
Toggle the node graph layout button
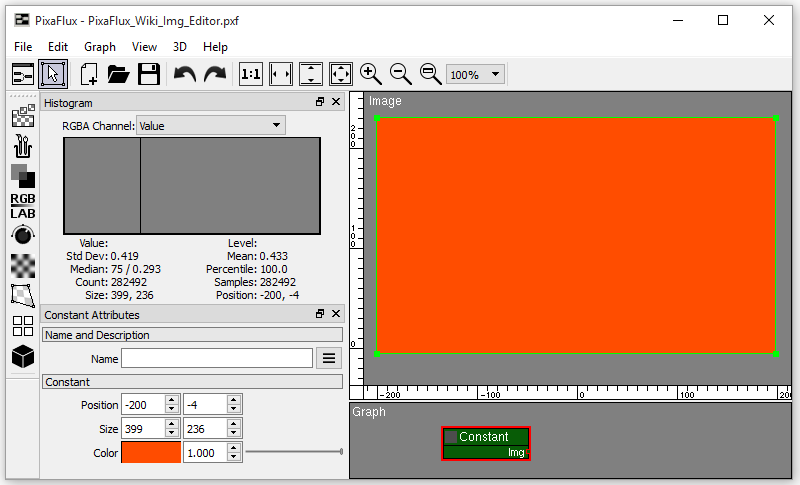click(23, 74)
